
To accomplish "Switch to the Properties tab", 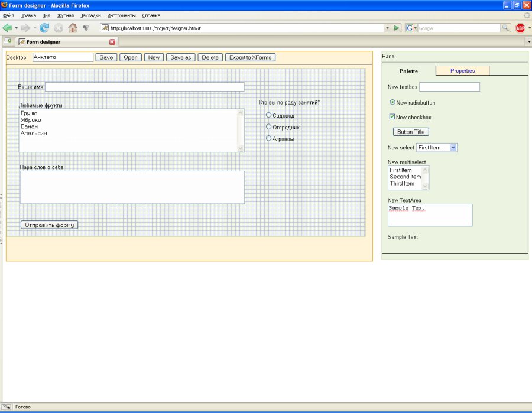I will coord(462,70).
